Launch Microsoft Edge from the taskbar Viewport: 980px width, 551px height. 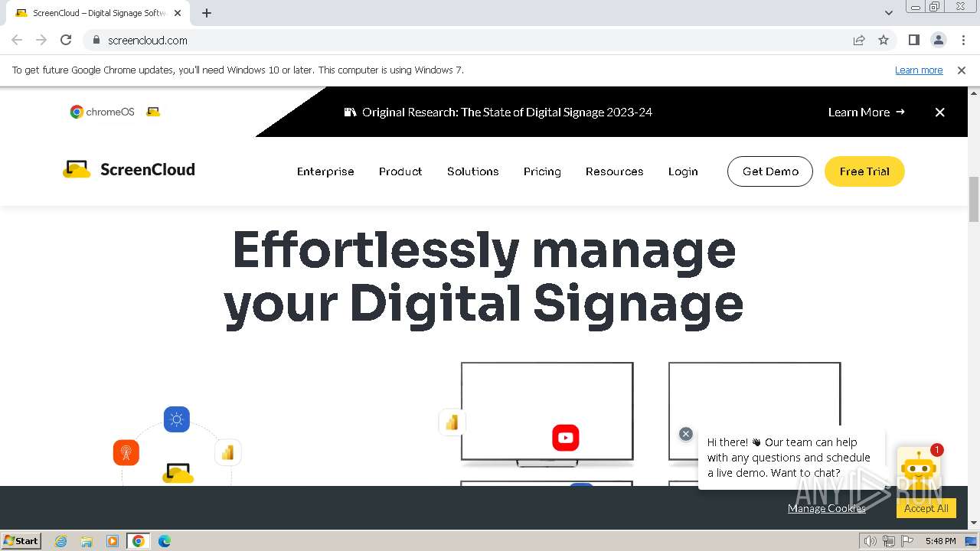click(x=165, y=541)
